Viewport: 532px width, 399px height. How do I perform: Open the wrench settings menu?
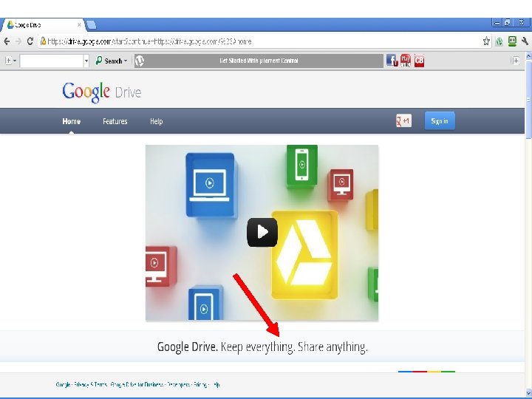coord(525,41)
